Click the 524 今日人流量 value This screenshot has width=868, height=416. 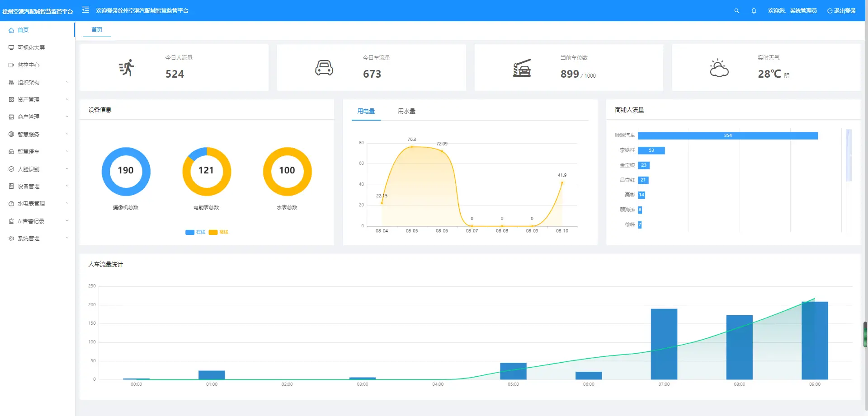click(175, 74)
